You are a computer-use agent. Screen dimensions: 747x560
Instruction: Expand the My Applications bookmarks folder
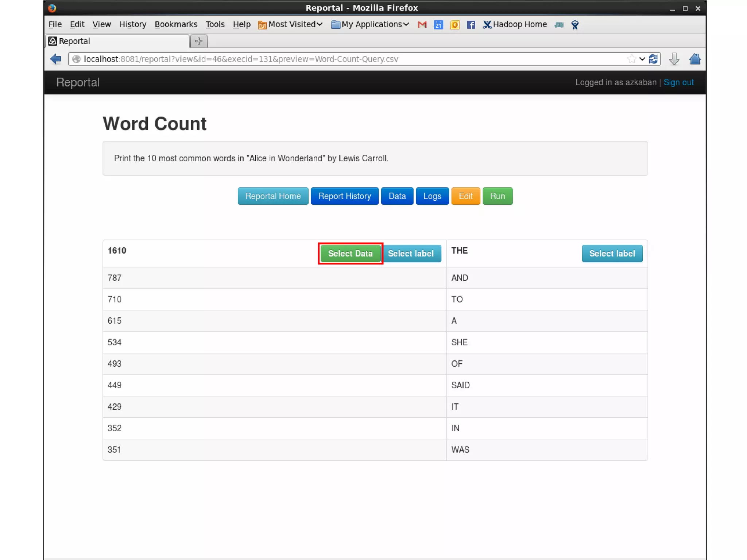(x=370, y=24)
